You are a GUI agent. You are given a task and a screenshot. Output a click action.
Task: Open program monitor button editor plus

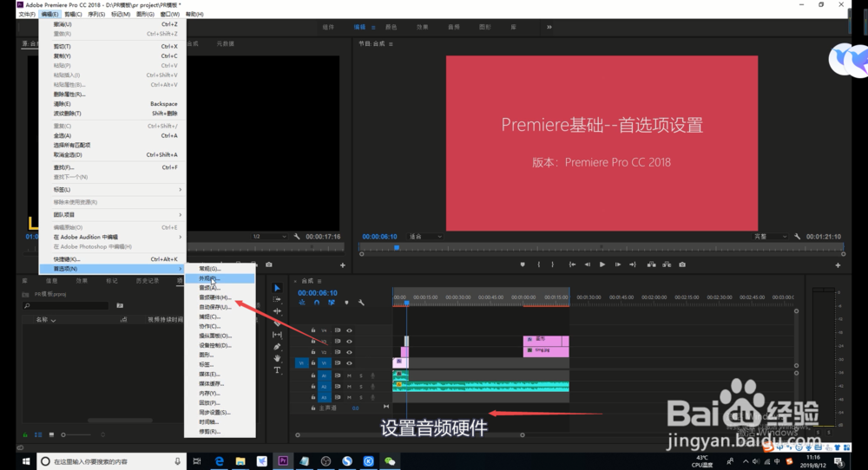(838, 265)
